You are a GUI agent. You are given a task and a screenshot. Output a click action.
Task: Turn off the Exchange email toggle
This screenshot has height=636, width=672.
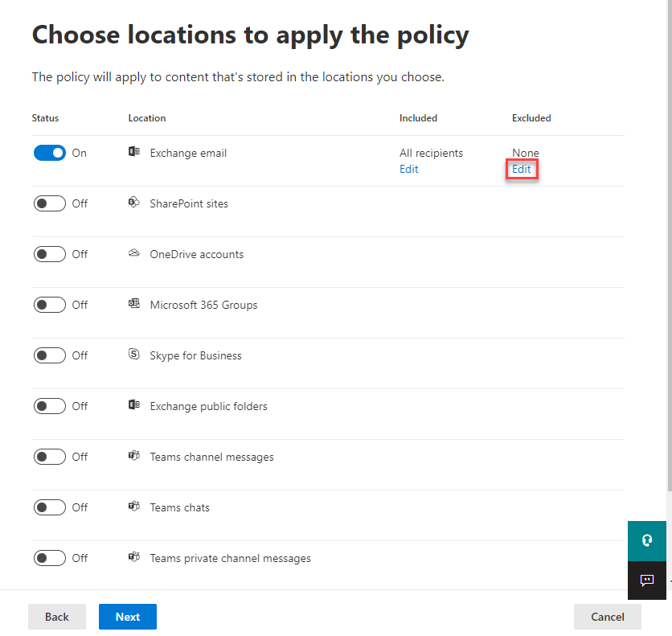pyautogui.click(x=50, y=153)
